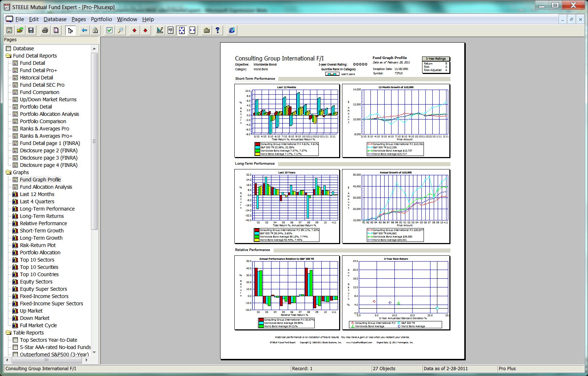
Task: Click the design ruler and pencil icon
Action: coord(160,30)
